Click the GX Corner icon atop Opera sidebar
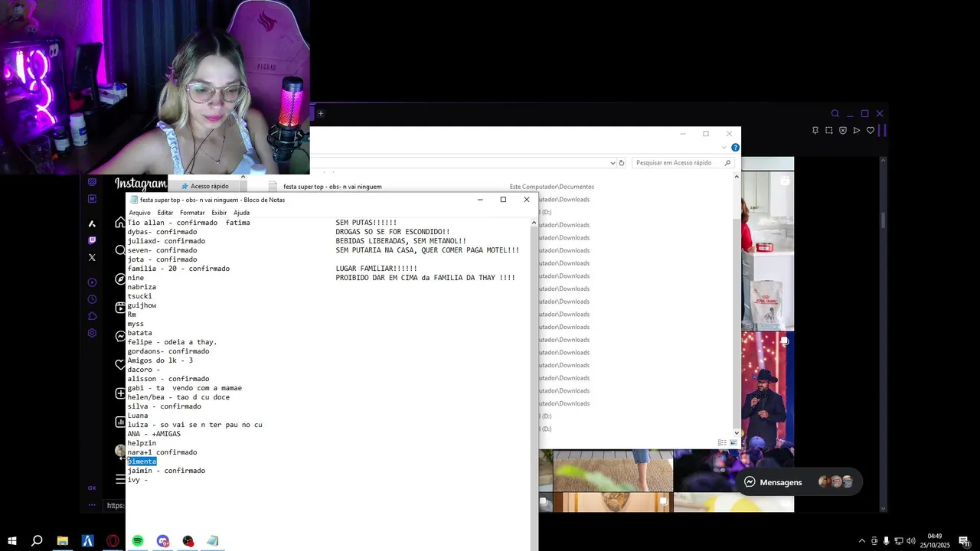The height and width of the screenshot is (551, 980). pos(92,182)
